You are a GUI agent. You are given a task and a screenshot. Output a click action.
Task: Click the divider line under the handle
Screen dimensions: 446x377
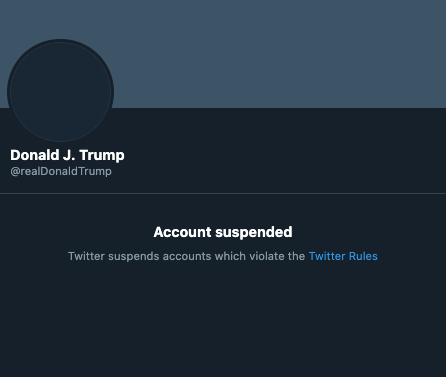223,193
